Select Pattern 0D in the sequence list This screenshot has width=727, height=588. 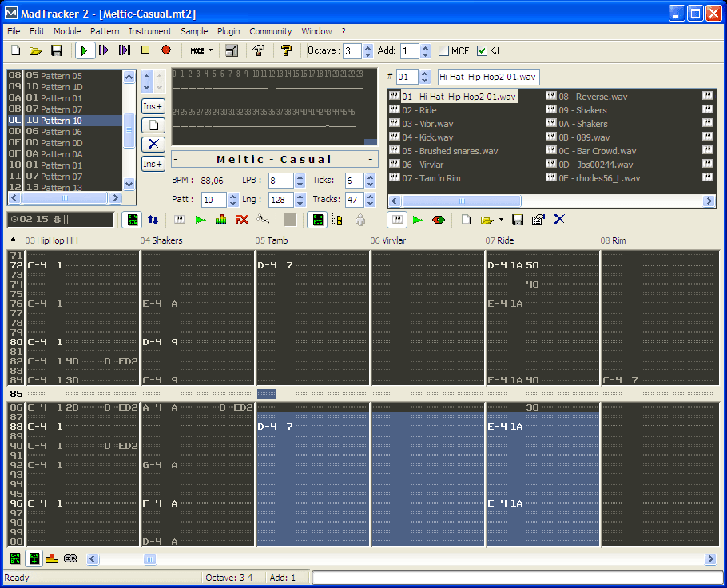pos(61,143)
